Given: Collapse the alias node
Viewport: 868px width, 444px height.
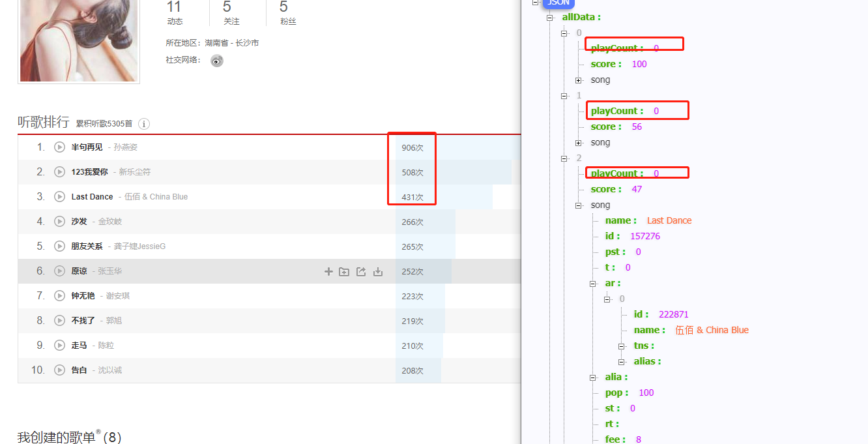Looking at the screenshot, I should [x=622, y=362].
